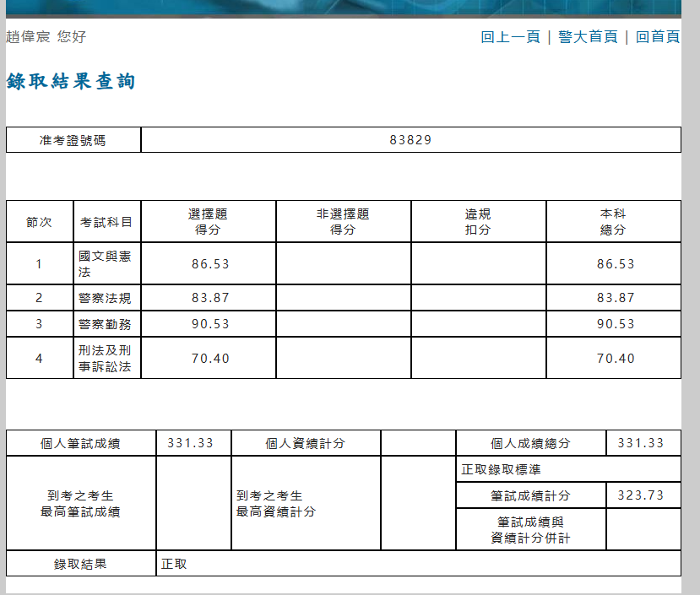Screen dimensions: 700x595
Task: Click the 錄取結果 label
Action: [x=80, y=564]
